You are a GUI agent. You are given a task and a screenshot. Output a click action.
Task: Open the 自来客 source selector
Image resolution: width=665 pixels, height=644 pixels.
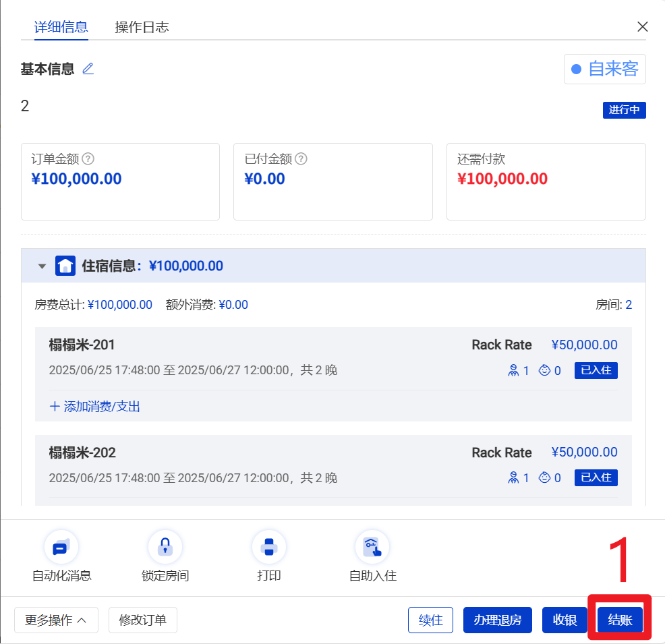tap(604, 69)
